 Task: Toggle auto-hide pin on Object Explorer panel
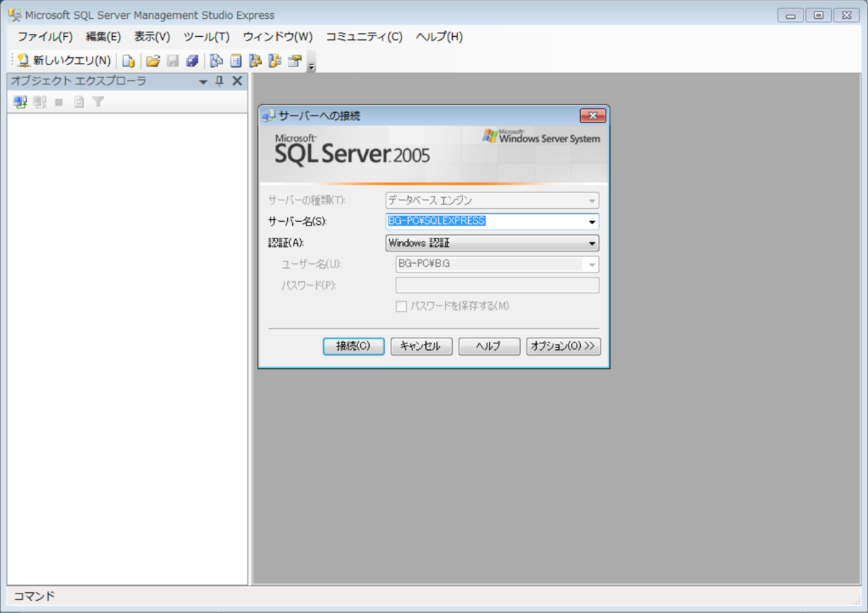click(x=220, y=82)
